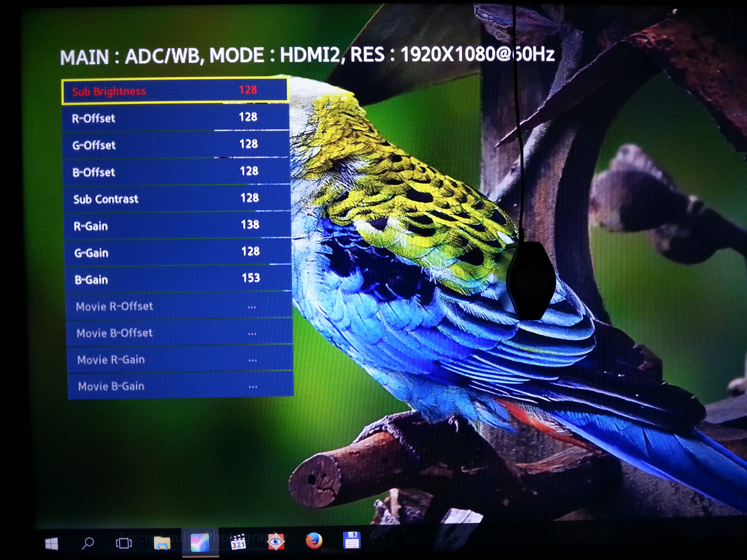This screenshot has width=747, height=560.
Task: Select the G-Gain menu item
Action: [x=178, y=252]
